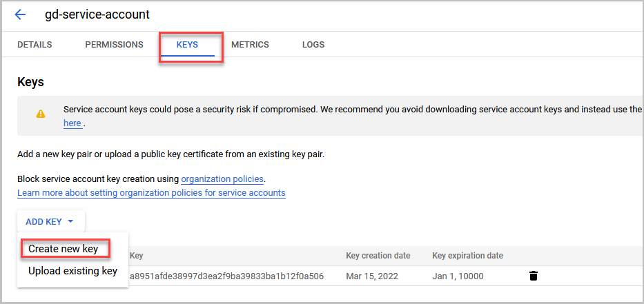
Task: Click the ADD KEY dropdown arrow
Action: point(70,221)
